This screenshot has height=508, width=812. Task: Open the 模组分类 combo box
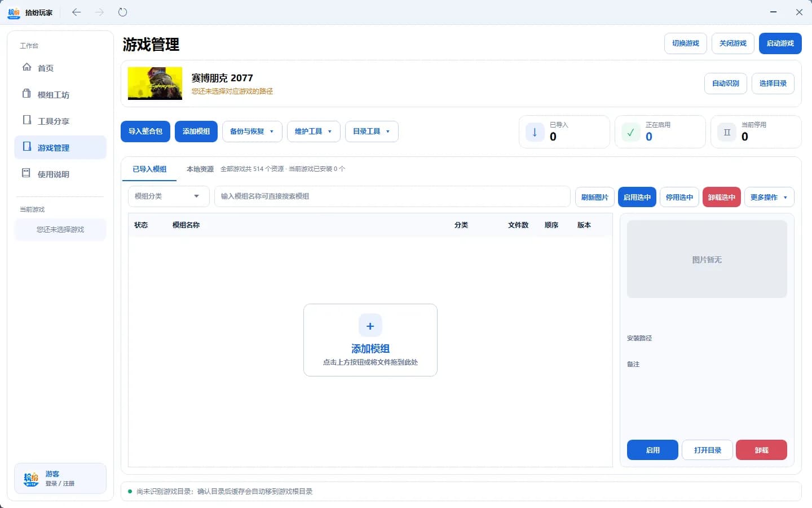[x=169, y=196]
